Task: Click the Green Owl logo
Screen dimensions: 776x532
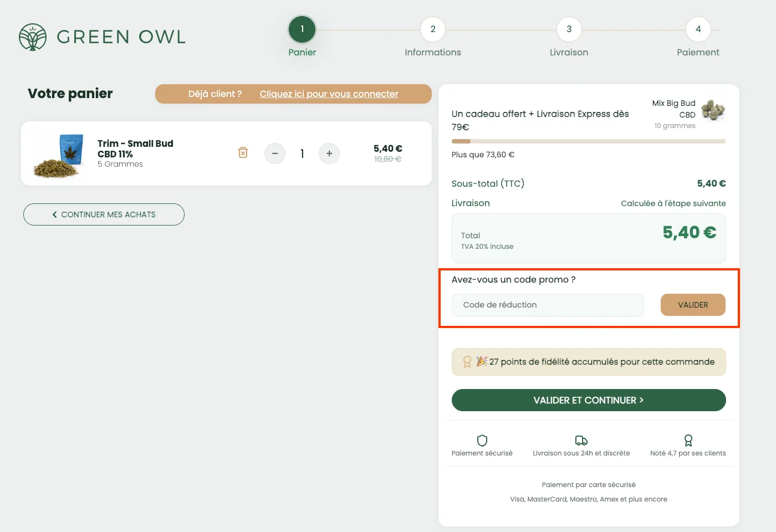Action: (x=103, y=37)
